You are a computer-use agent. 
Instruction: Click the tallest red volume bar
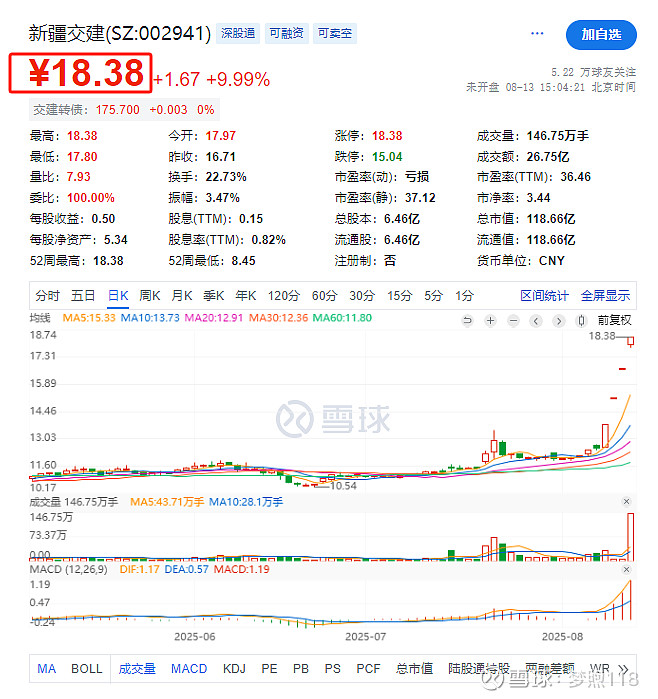pyautogui.click(x=630, y=537)
